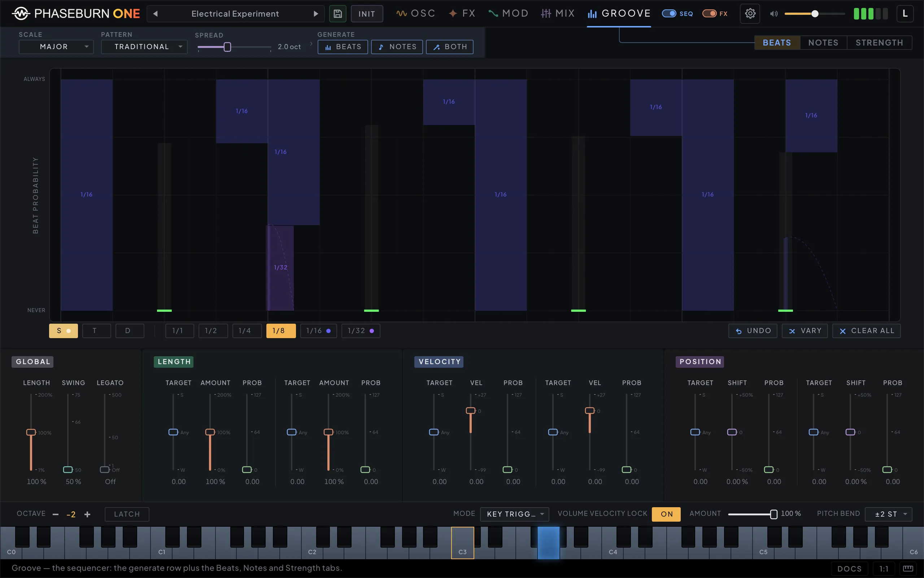Viewport: 924px width, 578px height.
Task: Open the OSC page
Action: tap(416, 14)
